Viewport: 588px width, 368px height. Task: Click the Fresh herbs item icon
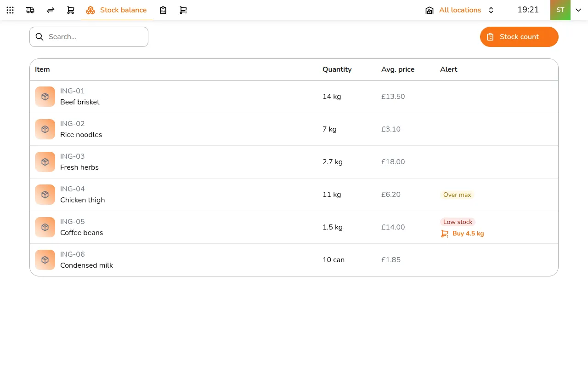click(x=45, y=162)
